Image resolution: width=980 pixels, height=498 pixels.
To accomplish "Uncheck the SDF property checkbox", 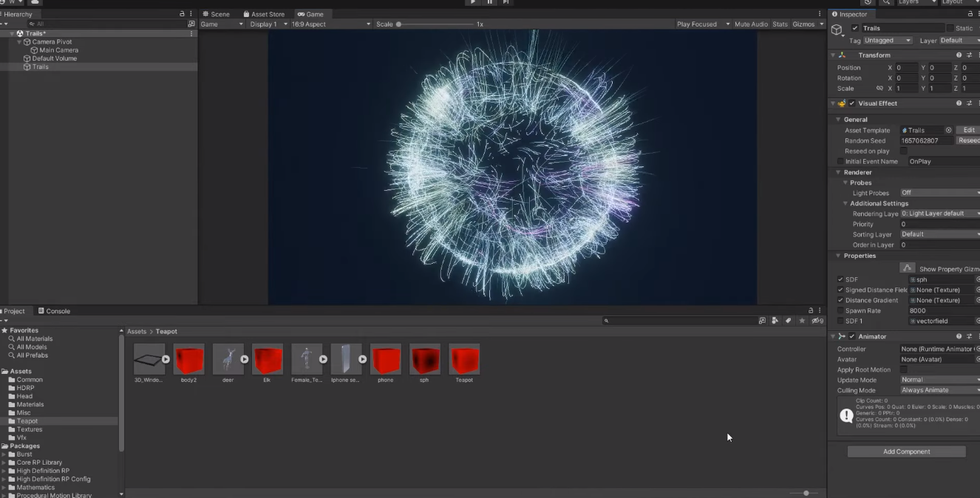I will [x=840, y=279].
